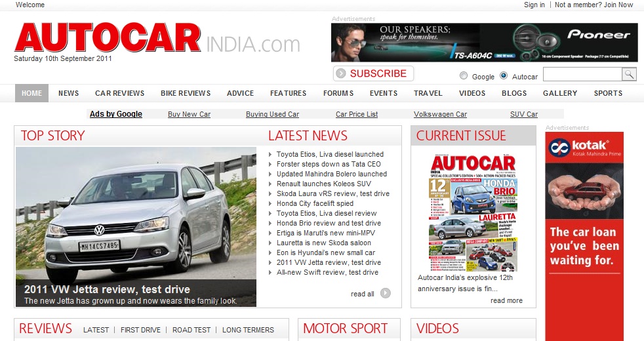Open Forster steps down as Tata CEO
The height and width of the screenshot is (341, 644).
tap(329, 165)
